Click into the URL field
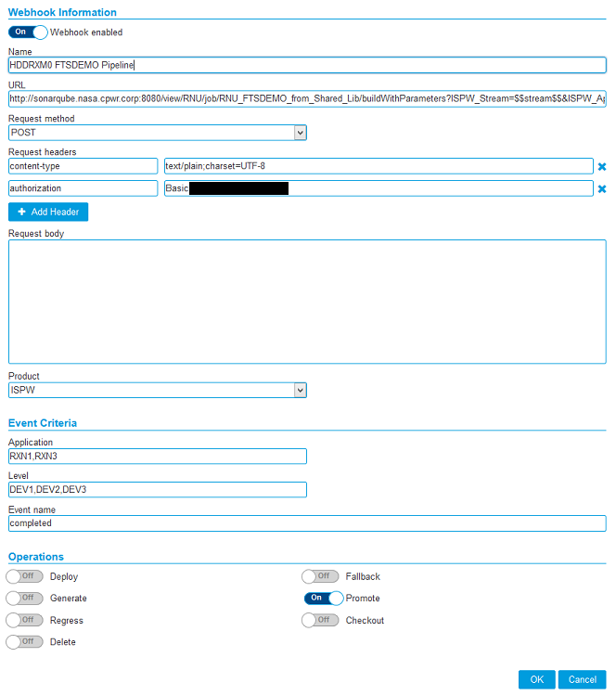616x696 pixels. click(307, 98)
